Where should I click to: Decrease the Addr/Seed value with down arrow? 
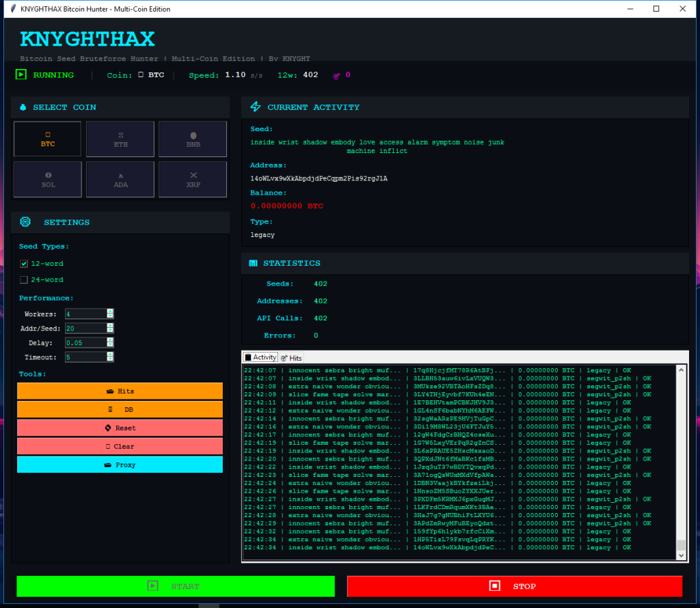pyautogui.click(x=110, y=331)
